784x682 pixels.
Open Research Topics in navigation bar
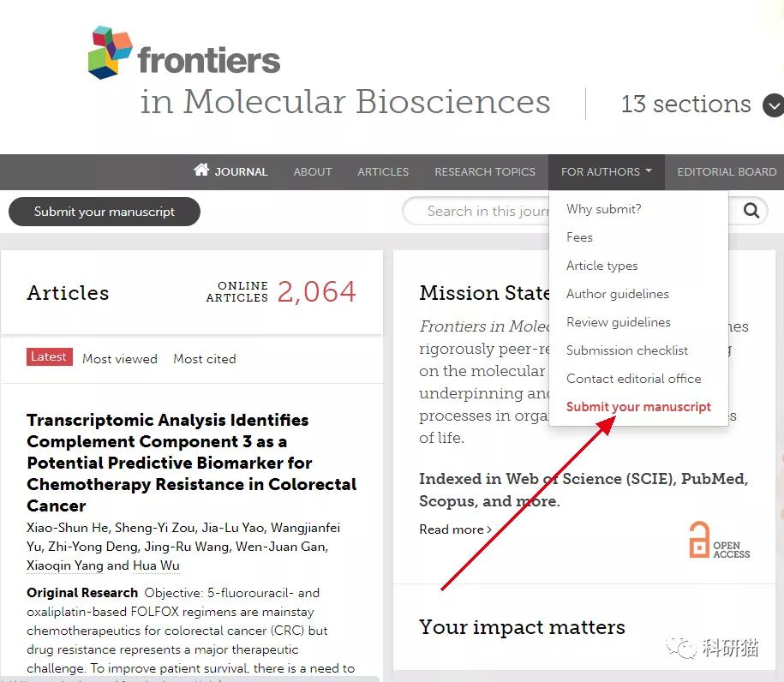click(485, 171)
